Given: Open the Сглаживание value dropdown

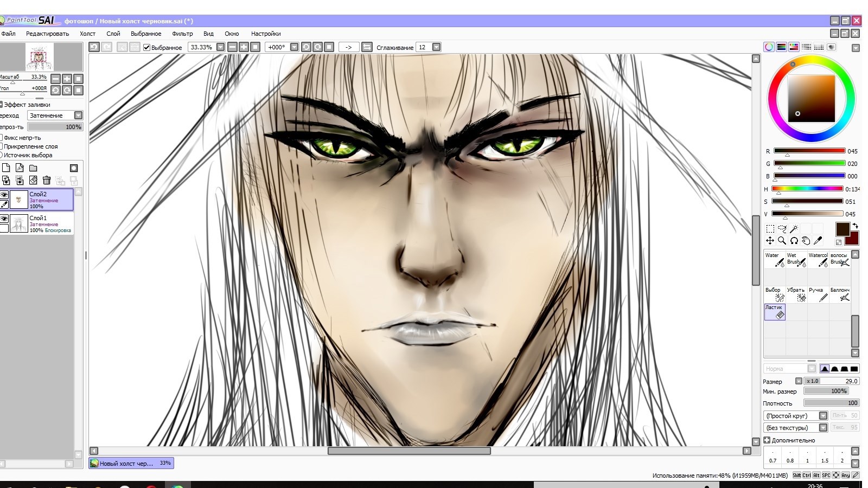Looking at the screenshot, I should 436,47.
